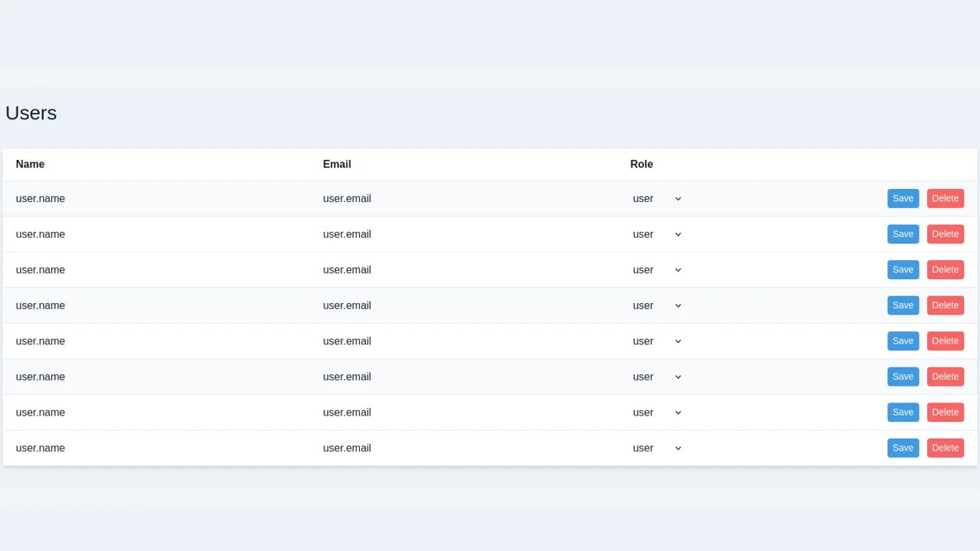The height and width of the screenshot is (551, 980).
Task: Expand role dropdown in fifth row
Action: 657,341
